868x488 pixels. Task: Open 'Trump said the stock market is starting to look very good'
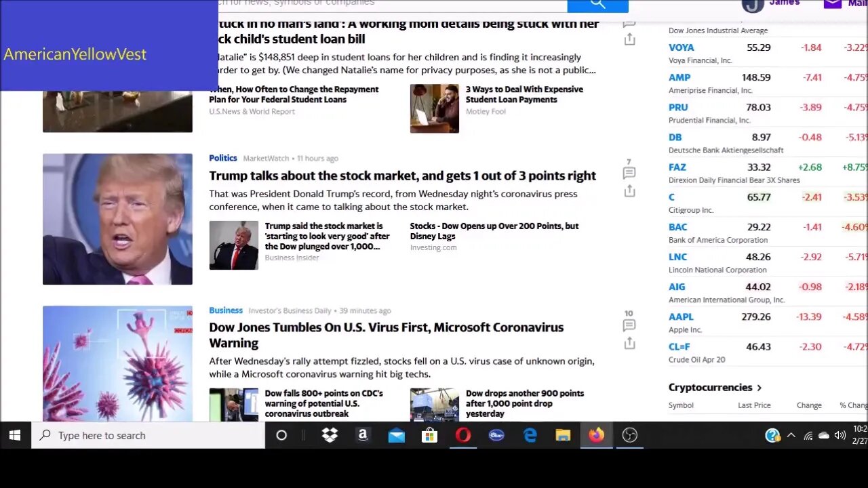click(x=327, y=236)
